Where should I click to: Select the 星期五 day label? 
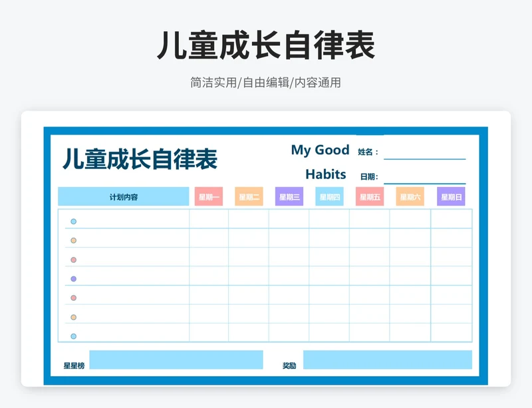[x=370, y=197]
